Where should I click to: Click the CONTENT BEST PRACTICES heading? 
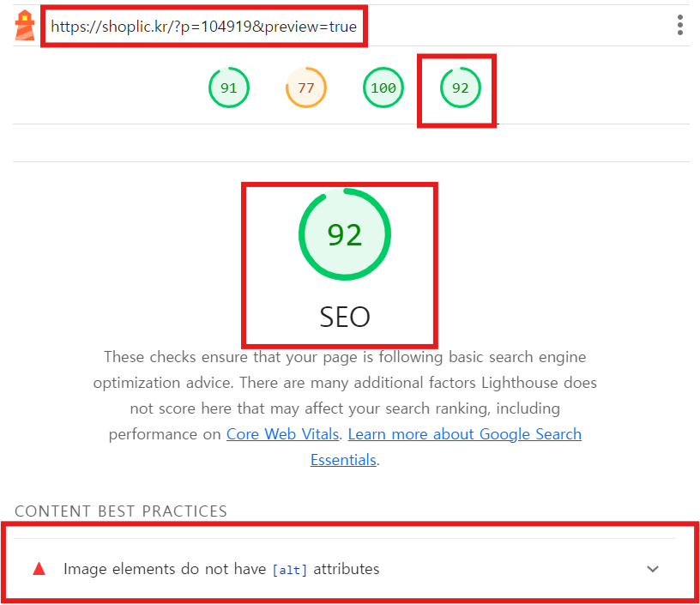[120, 511]
